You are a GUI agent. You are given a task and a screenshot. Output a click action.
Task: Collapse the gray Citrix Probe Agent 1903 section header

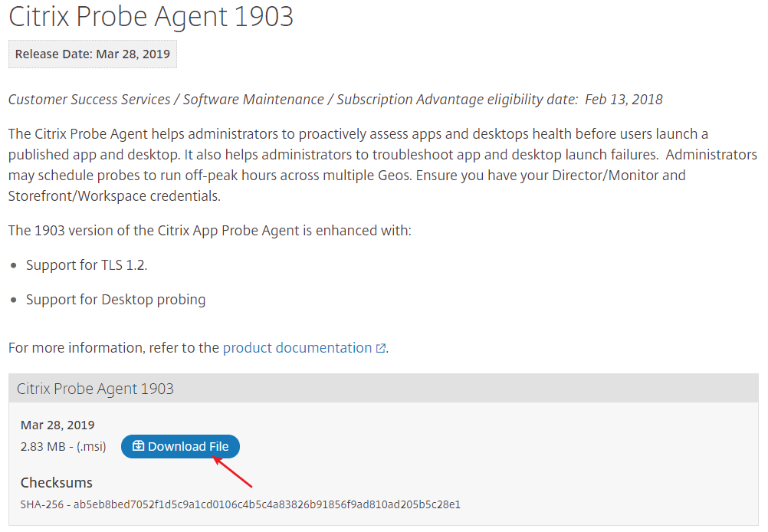coord(383,389)
